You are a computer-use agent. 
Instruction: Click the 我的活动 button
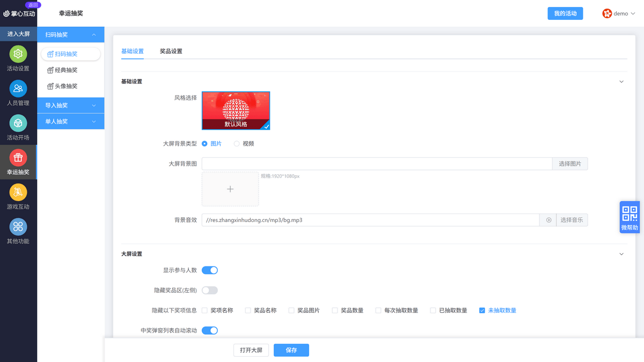[x=565, y=13]
